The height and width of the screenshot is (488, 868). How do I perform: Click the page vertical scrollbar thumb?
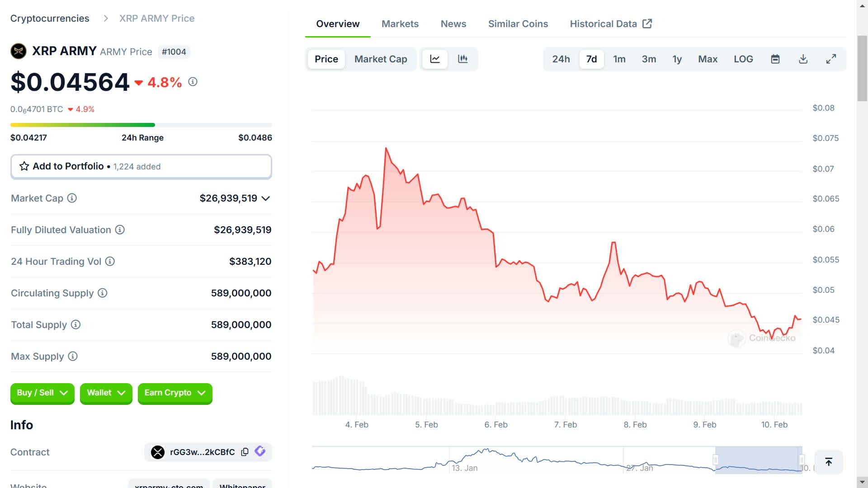[x=862, y=68]
